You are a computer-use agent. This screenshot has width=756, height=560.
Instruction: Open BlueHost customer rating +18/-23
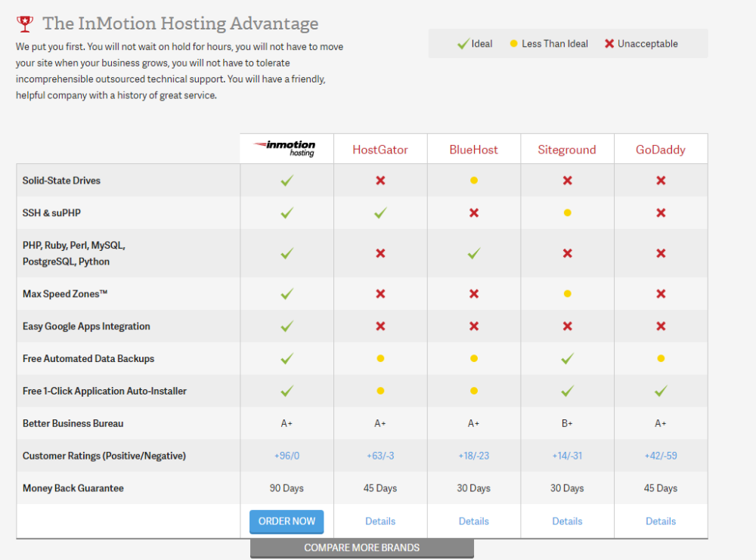pyautogui.click(x=474, y=456)
